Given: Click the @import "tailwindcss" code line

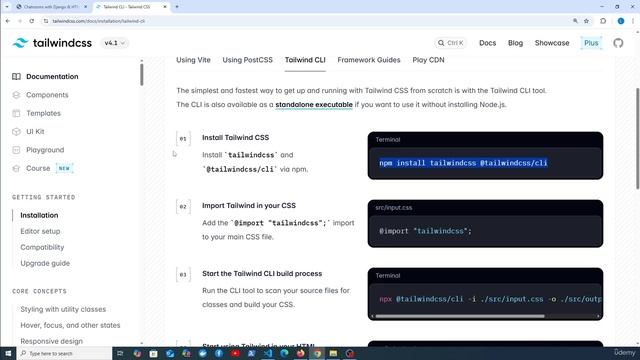Looking at the screenshot, I should point(425,231).
